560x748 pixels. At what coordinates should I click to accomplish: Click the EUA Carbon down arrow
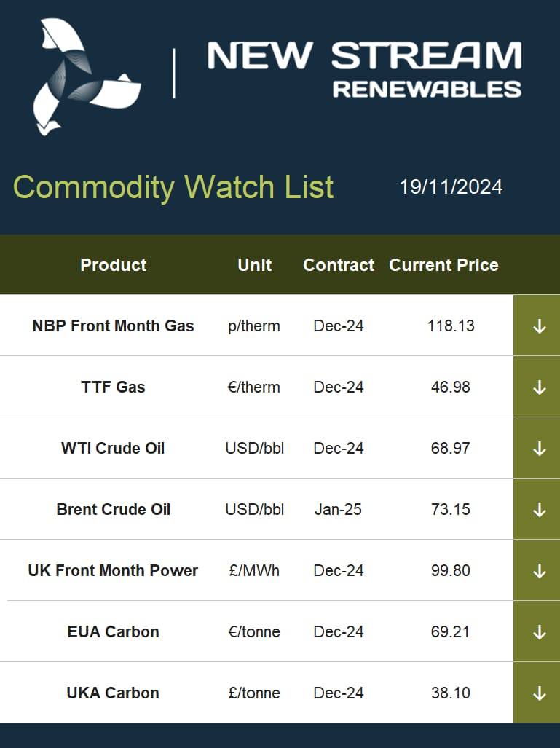[x=540, y=632]
